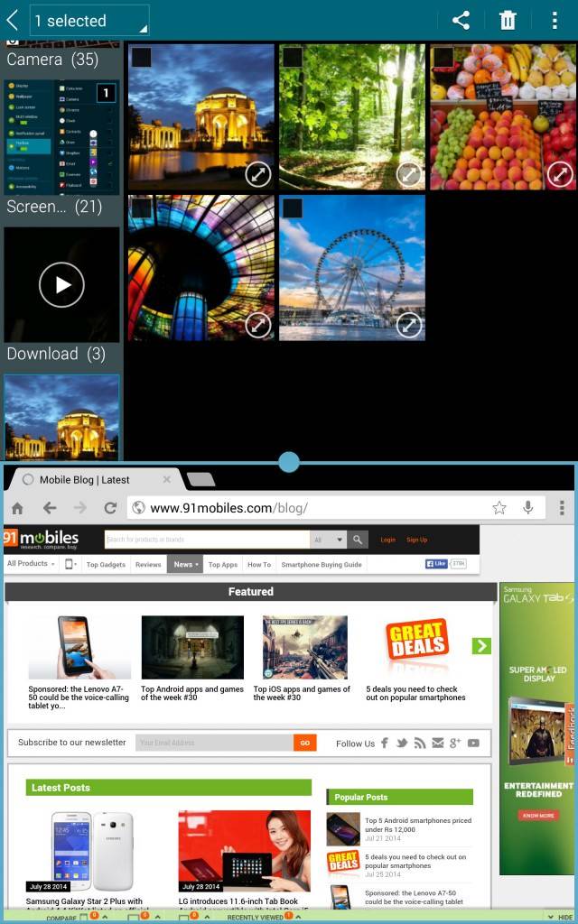Open the How To menu item
578x924 pixels.
[x=259, y=565]
